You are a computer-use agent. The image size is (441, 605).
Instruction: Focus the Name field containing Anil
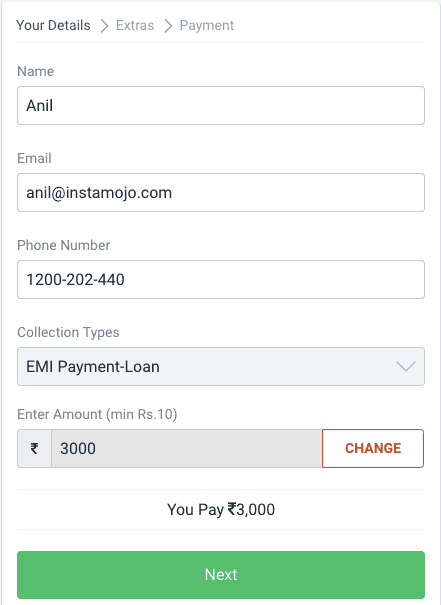tap(221, 105)
